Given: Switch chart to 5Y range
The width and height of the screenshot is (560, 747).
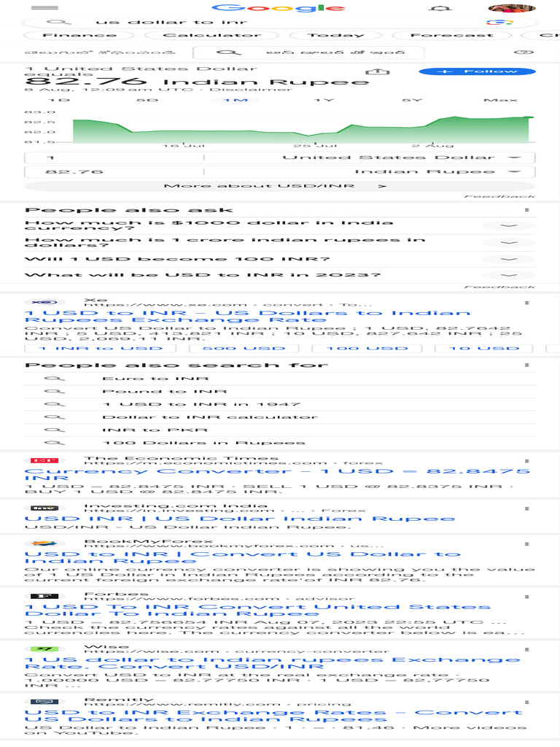Looking at the screenshot, I should (x=413, y=100).
